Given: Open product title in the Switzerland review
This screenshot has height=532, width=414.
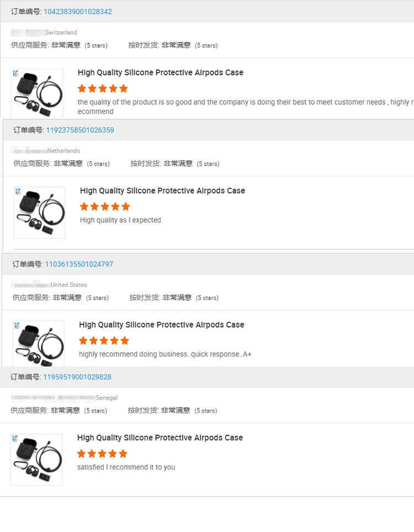Looking at the screenshot, I should tap(160, 73).
